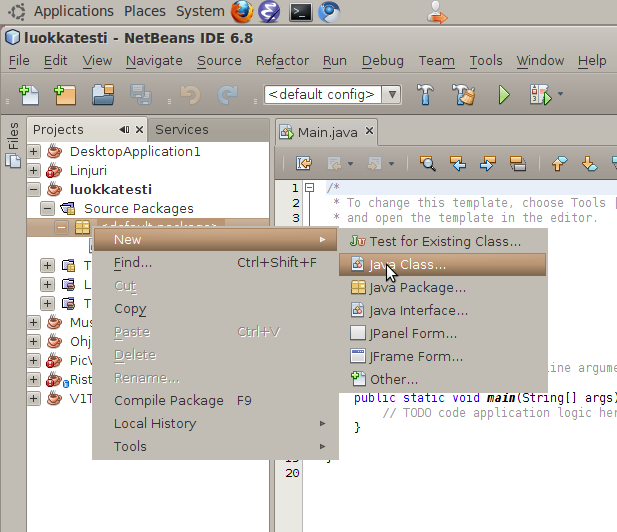The width and height of the screenshot is (617, 532).
Task: Click the Find Selection magnifier icon
Action: [x=427, y=163]
